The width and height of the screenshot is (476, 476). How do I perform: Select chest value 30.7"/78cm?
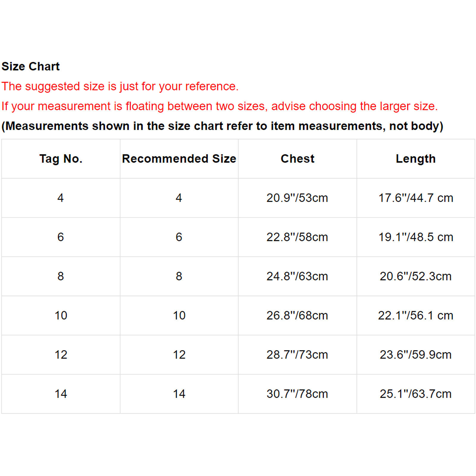(297, 394)
